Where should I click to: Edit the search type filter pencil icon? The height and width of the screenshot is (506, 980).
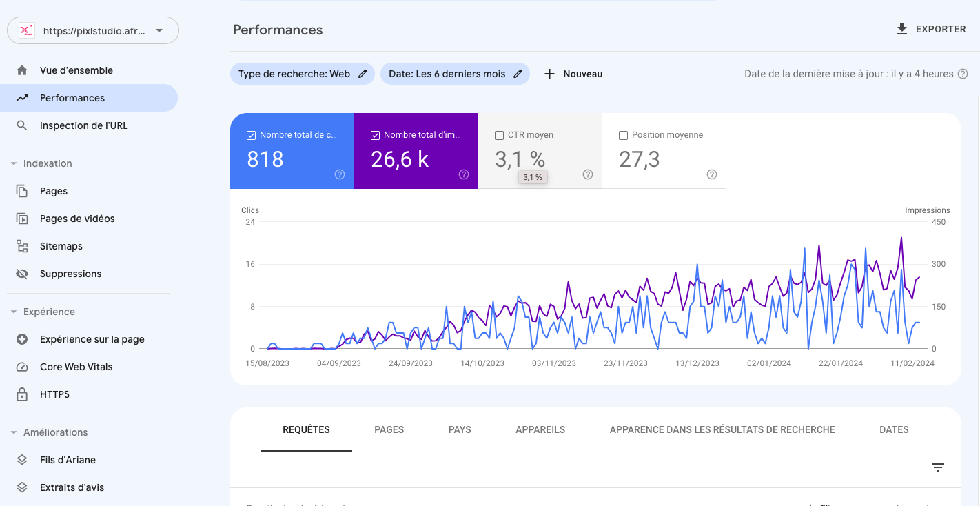pyautogui.click(x=363, y=74)
